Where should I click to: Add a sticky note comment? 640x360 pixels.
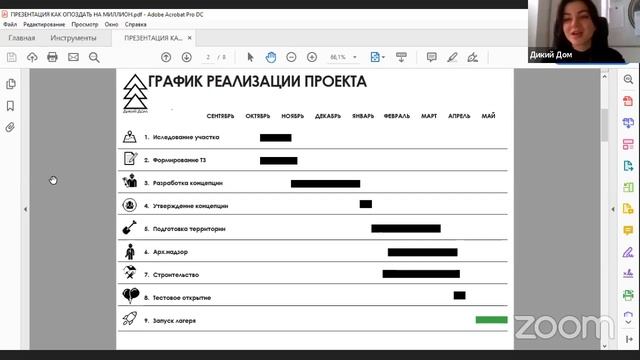coord(431,57)
